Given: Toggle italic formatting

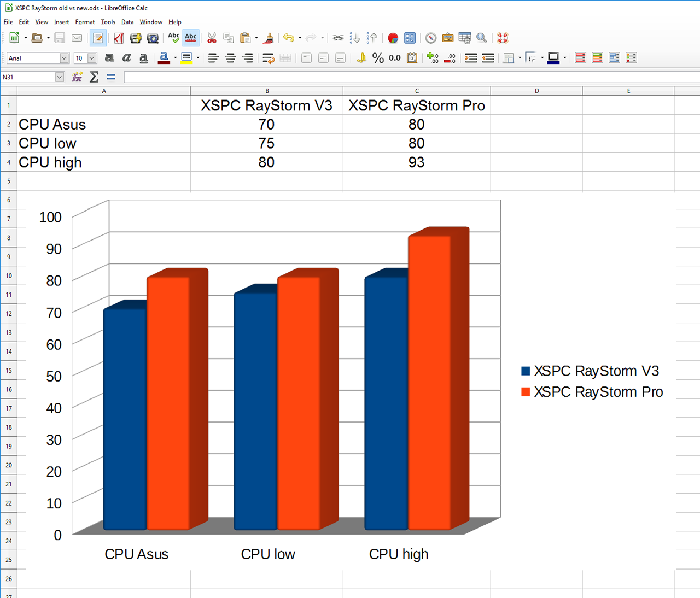Looking at the screenshot, I should pos(126,58).
